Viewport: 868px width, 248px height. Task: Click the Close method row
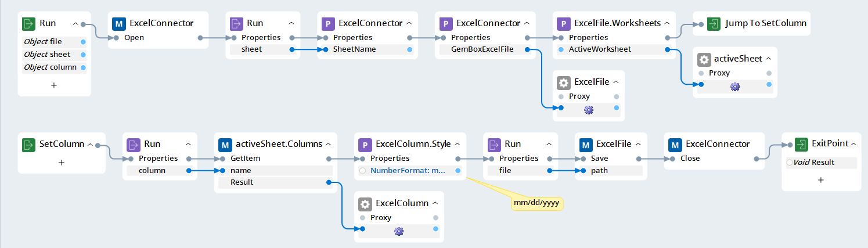pos(714,158)
